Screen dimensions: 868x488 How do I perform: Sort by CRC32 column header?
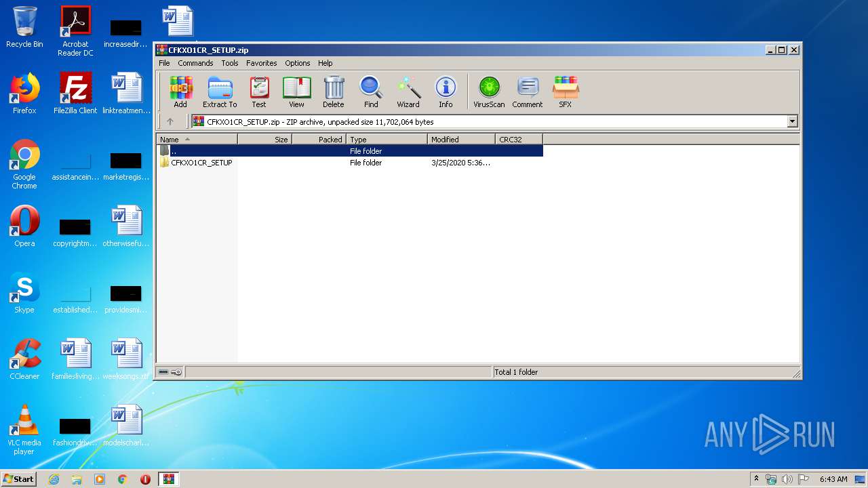(x=519, y=140)
